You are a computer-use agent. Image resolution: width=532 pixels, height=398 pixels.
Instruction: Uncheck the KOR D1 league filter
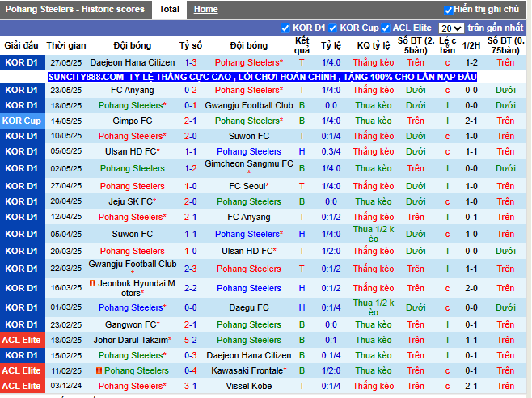pyautogui.click(x=285, y=28)
